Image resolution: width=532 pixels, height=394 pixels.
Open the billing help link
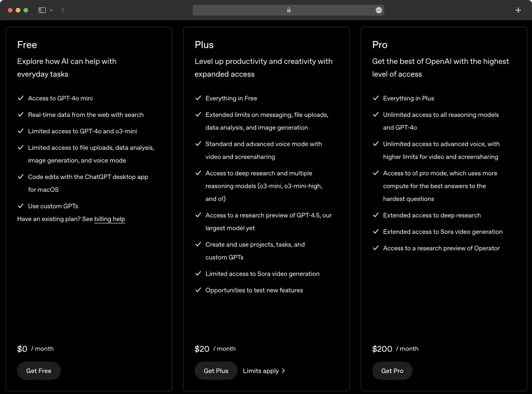point(109,219)
